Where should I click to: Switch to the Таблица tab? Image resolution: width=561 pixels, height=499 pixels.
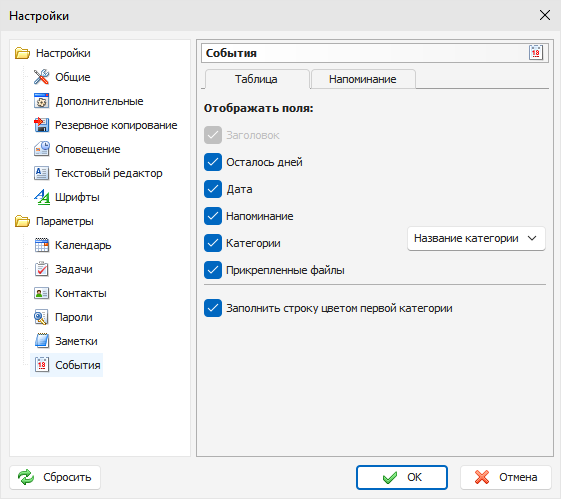click(x=256, y=79)
